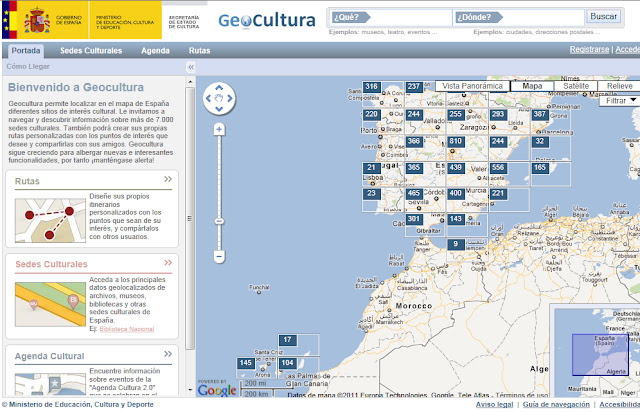Select the Mapa view
This screenshot has height=412, width=640.
click(532, 86)
